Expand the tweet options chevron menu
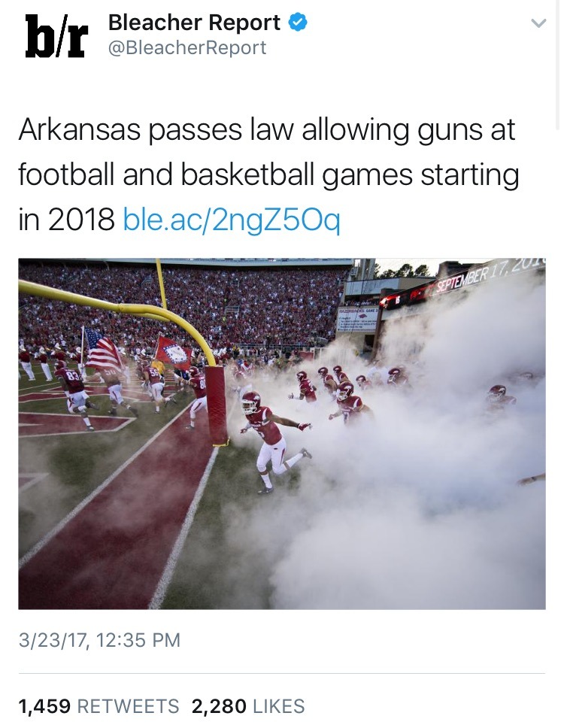Image resolution: width=564 pixels, height=728 pixels. (538, 23)
